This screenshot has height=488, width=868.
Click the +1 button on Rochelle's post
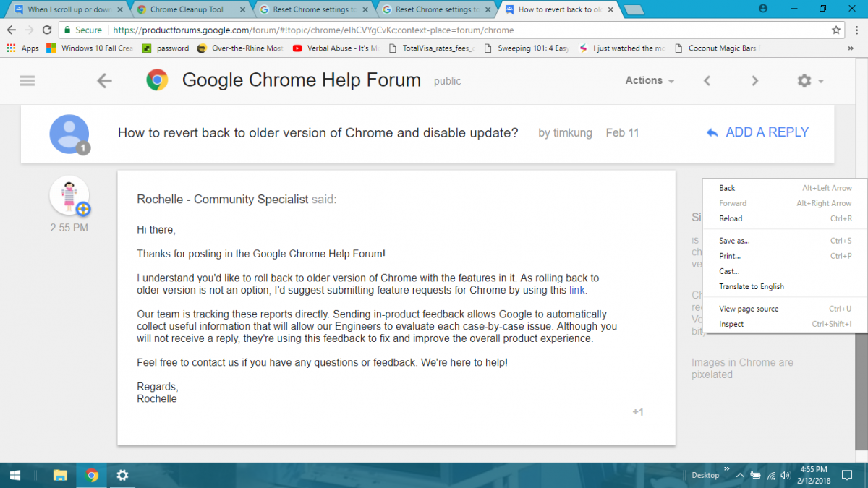click(x=638, y=412)
